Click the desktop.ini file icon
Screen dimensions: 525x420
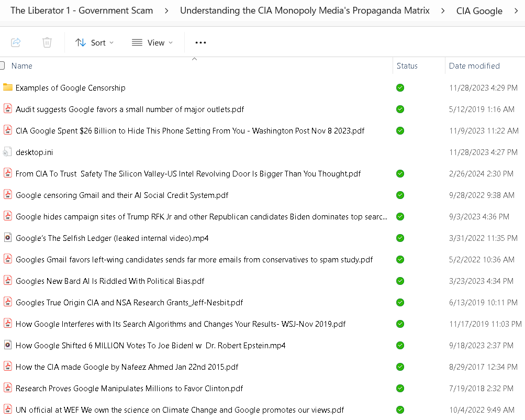(x=7, y=152)
